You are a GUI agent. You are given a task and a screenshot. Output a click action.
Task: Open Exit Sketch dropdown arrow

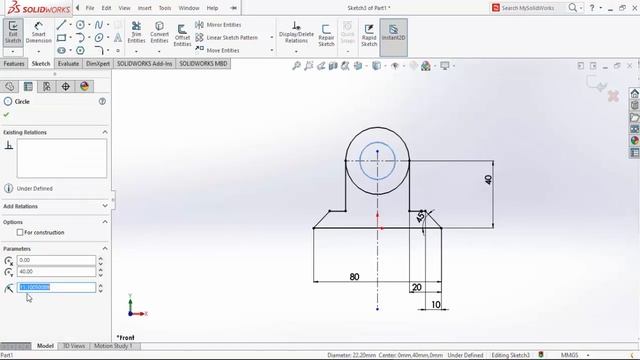(x=13, y=52)
